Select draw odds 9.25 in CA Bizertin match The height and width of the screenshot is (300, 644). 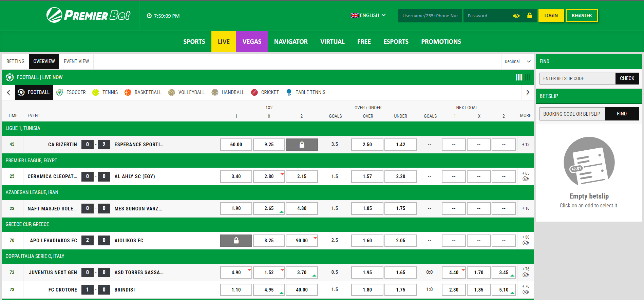(x=269, y=145)
